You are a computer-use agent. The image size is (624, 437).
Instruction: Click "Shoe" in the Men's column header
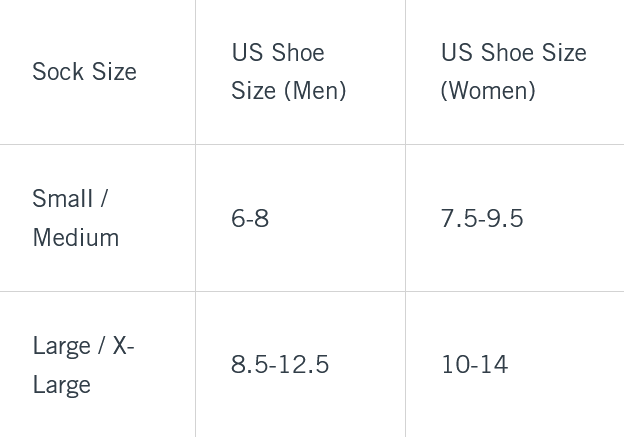(x=298, y=52)
